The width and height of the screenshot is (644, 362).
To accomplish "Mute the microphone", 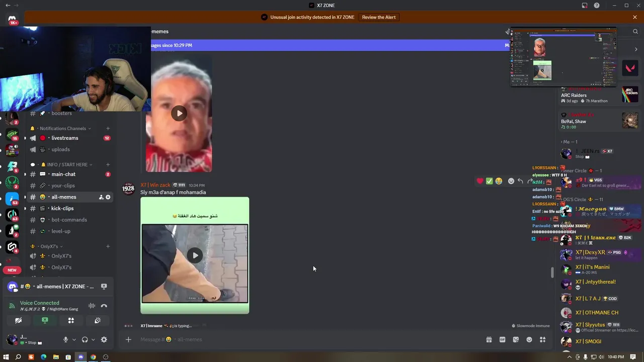I will point(65,340).
